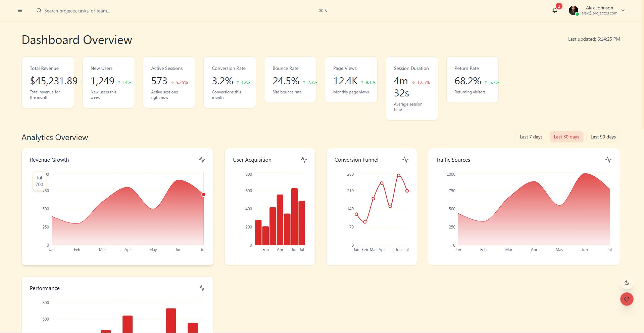Open the Active Sessions card
The image size is (644, 333).
pyautogui.click(x=169, y=82)
